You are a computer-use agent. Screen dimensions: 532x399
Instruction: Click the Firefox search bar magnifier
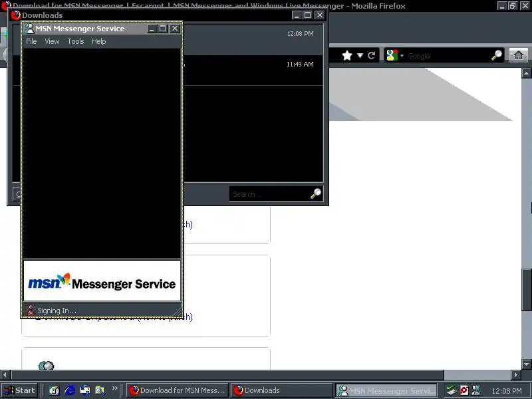497,55
